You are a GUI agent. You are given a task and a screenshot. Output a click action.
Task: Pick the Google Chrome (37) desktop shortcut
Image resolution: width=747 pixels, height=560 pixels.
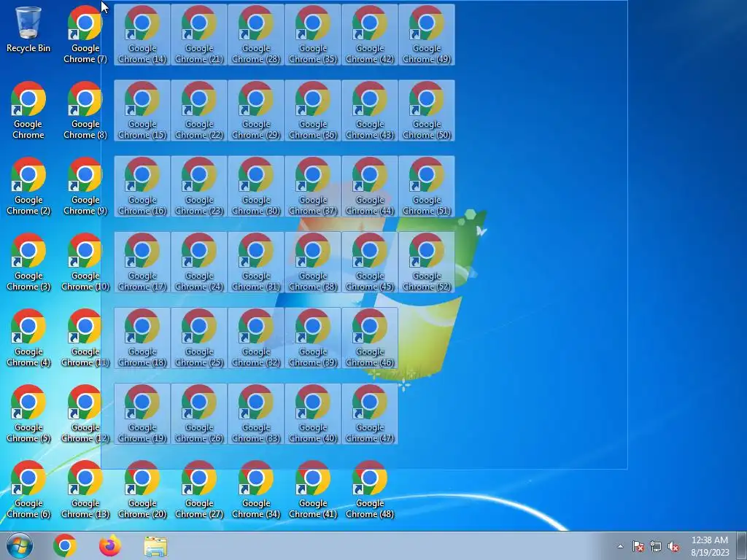312,186
